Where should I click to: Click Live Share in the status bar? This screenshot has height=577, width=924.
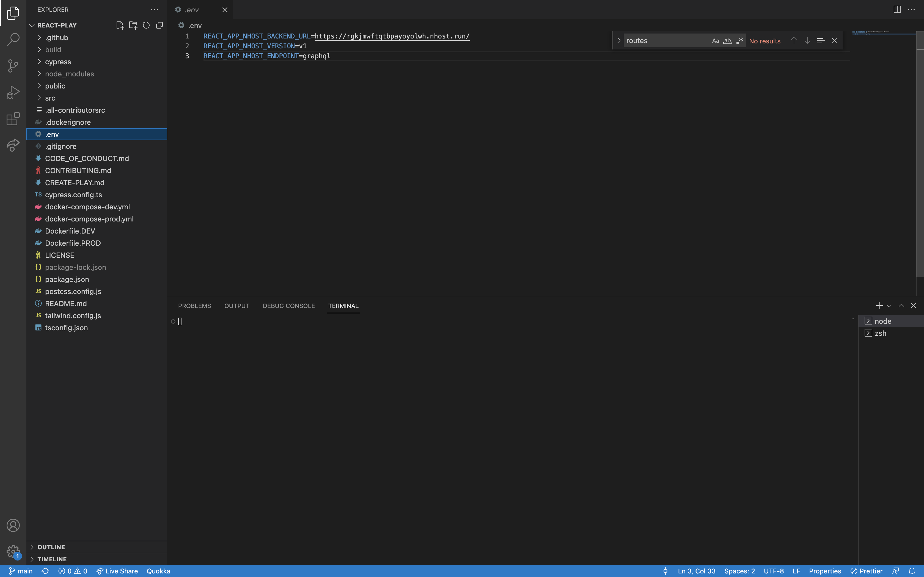click(117, 571)
